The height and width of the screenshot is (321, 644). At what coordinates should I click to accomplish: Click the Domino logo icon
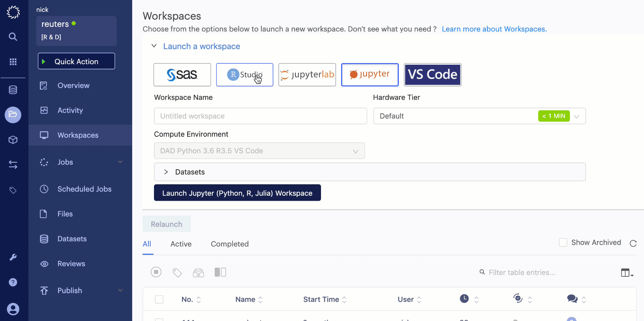(13, 12)
